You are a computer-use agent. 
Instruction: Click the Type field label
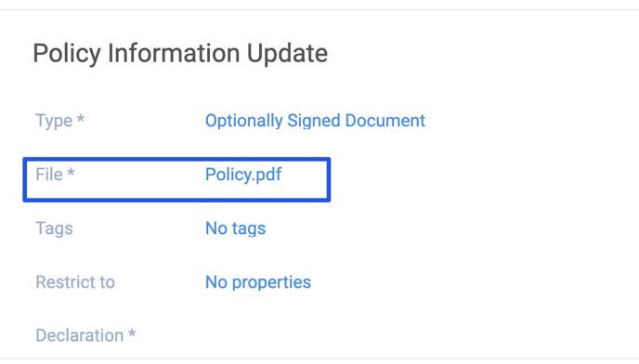[x=54, y=121]
